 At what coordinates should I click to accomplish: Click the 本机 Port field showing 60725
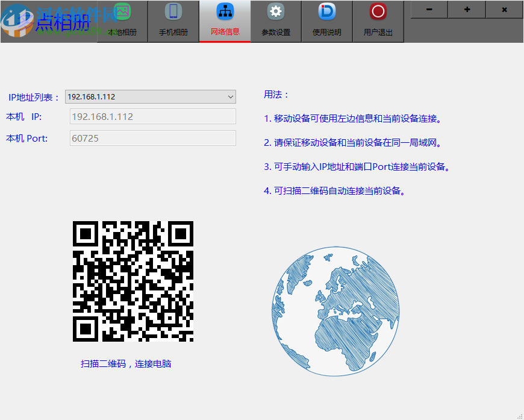click(x=153, y=138)
